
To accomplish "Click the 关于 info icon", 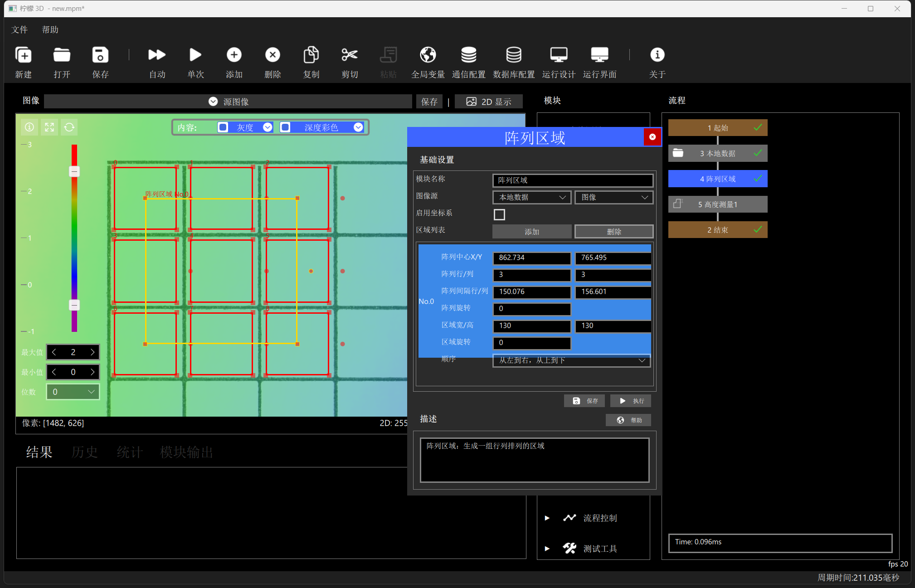I will coord(657,55).
